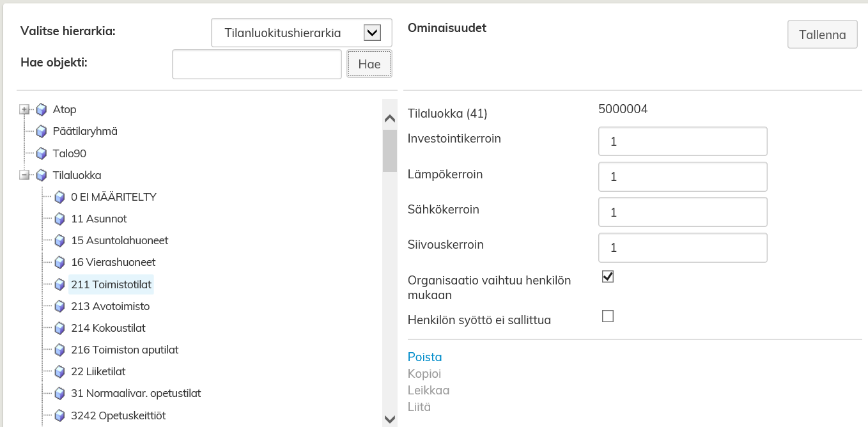The width and height of the screenshot is (868, 427).
Task: Click the cube icon next to 11 Asunnot
Action: pyautogui.click(x=60, y=219)
